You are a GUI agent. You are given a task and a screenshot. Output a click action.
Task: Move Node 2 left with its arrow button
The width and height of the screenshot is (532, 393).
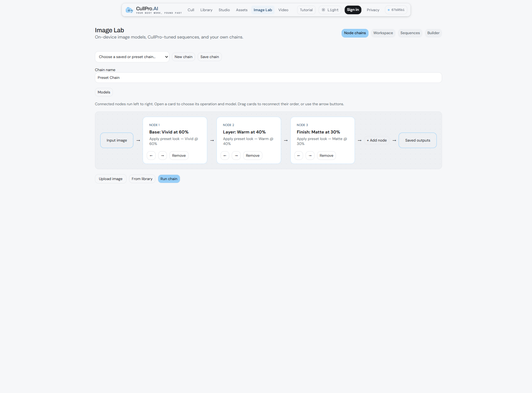click(225, 156)
